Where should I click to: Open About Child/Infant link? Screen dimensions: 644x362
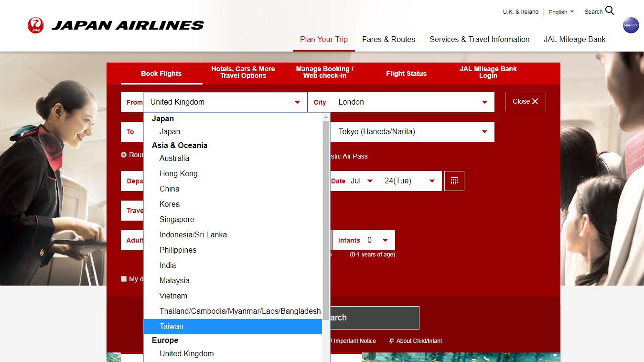point(419,341)
